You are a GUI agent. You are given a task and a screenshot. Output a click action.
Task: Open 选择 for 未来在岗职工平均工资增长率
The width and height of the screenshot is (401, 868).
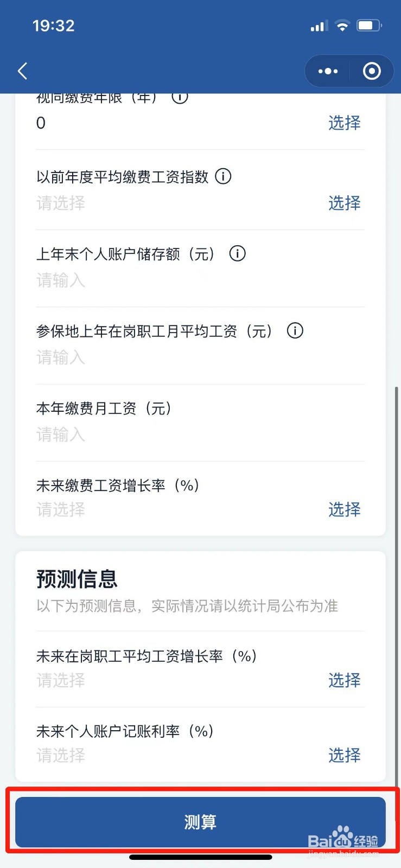click(344, 680)
